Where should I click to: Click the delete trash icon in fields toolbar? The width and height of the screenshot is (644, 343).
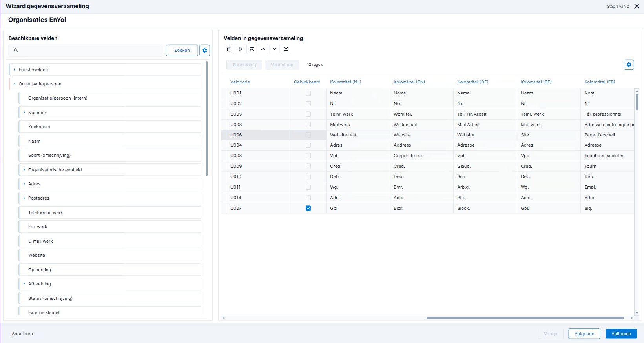229,49
